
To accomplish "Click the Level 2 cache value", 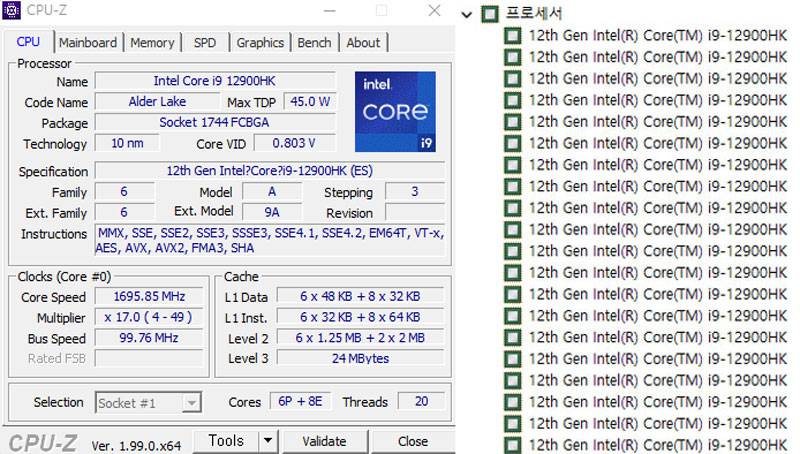I will tap(360, 338).
